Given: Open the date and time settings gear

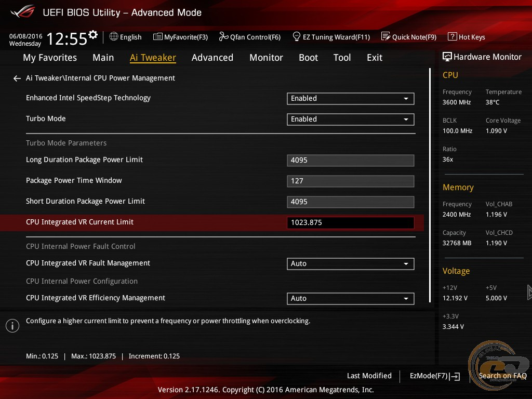Looking at the screenshot, I should click(93, 34).
